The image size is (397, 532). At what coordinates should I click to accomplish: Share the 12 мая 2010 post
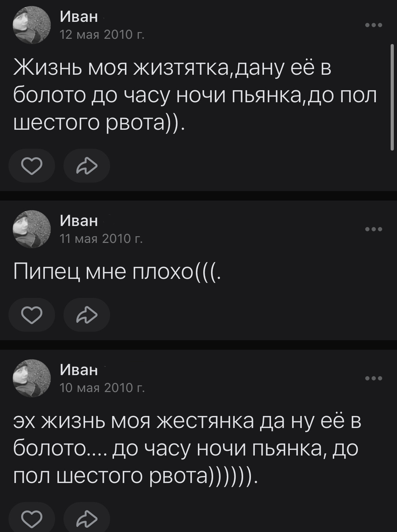pos(86,166)
